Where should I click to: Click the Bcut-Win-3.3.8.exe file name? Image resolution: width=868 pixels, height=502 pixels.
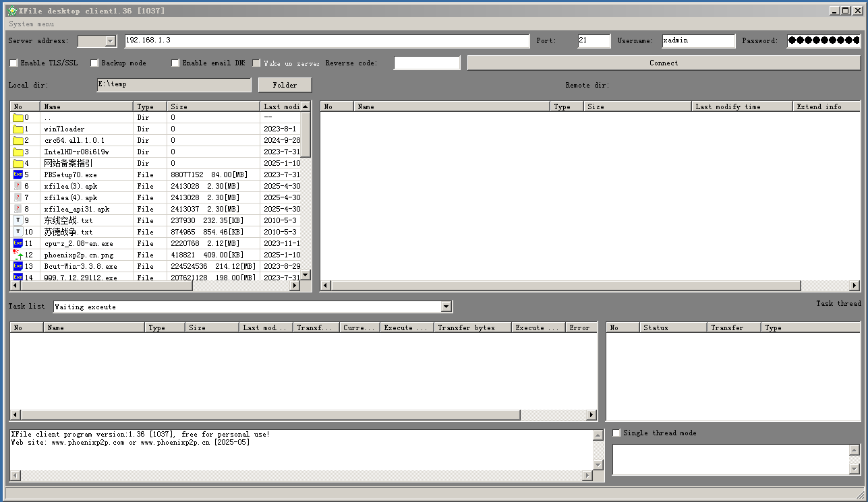[x=81, y=267]
